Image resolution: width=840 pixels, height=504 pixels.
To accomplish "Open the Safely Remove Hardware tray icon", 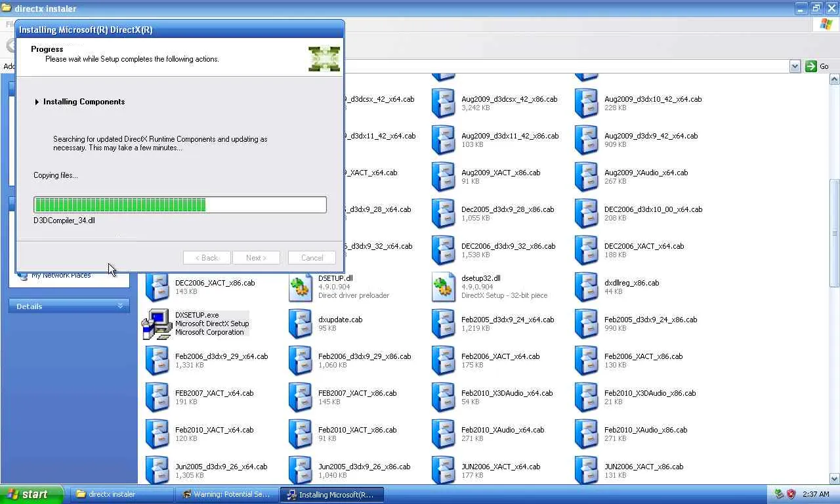I will coord(779,494).
